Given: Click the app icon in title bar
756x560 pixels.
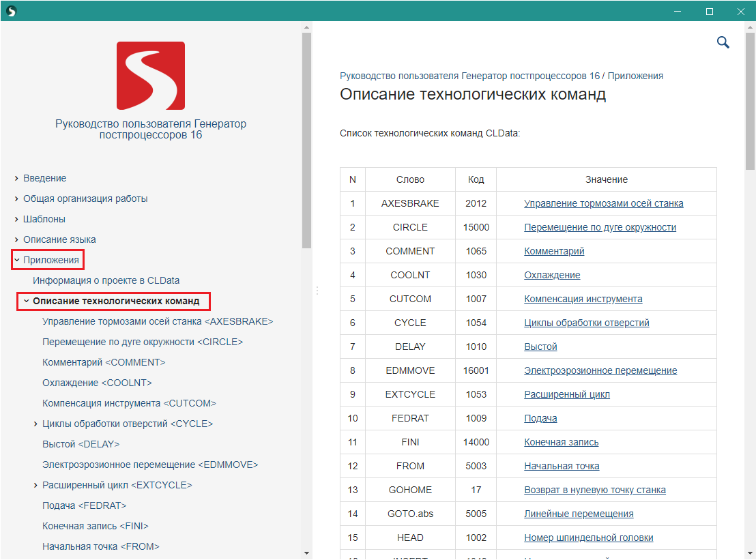Looking at the screenshot, I should [11, 12].
